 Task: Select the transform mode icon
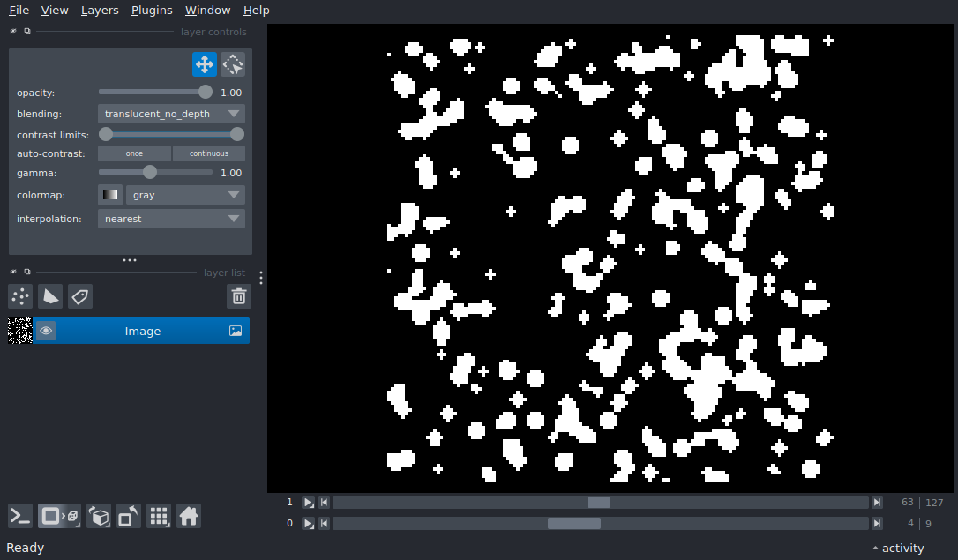[233, 64]
